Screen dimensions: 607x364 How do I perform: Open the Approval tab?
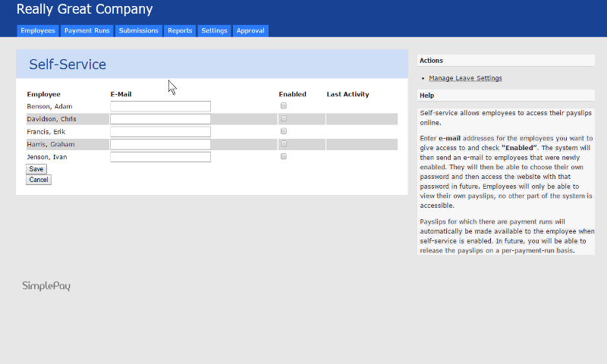coord(250,31)
